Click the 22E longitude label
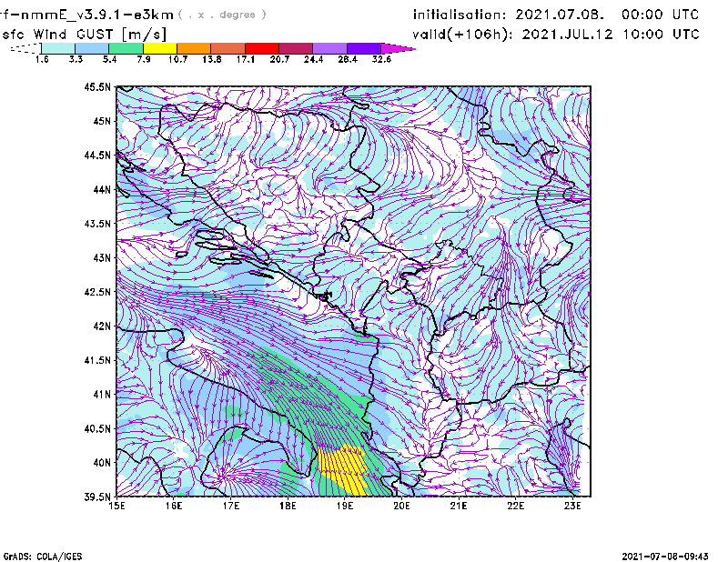 (x=515, y=506)
